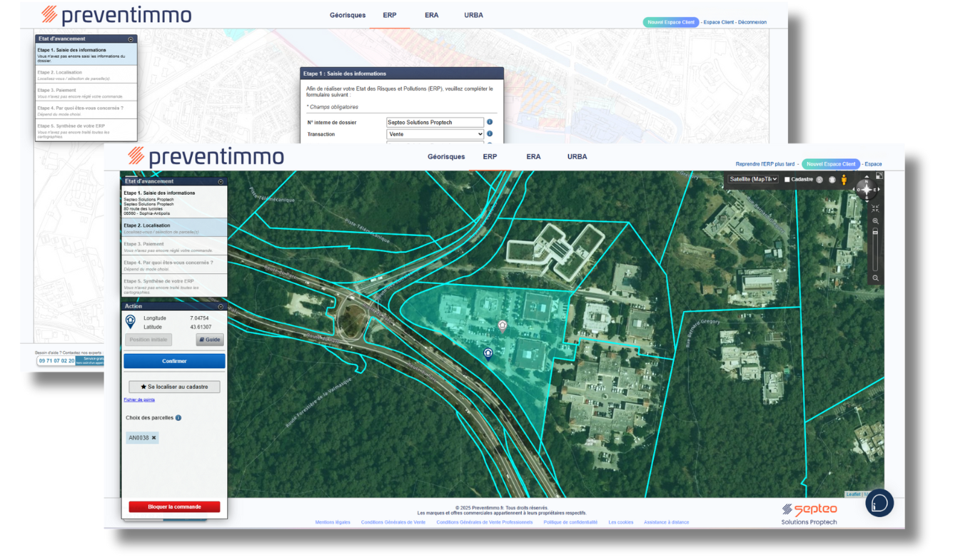
Task: Open the Géorisques tab in the front window
Action: 446,157
